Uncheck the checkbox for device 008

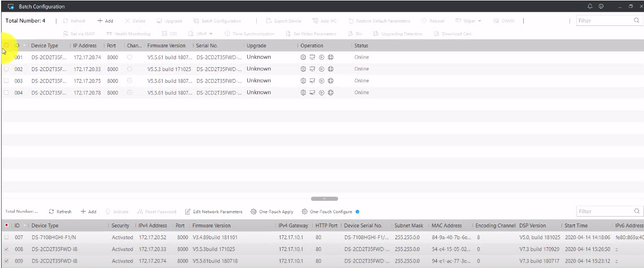point(6,249)
